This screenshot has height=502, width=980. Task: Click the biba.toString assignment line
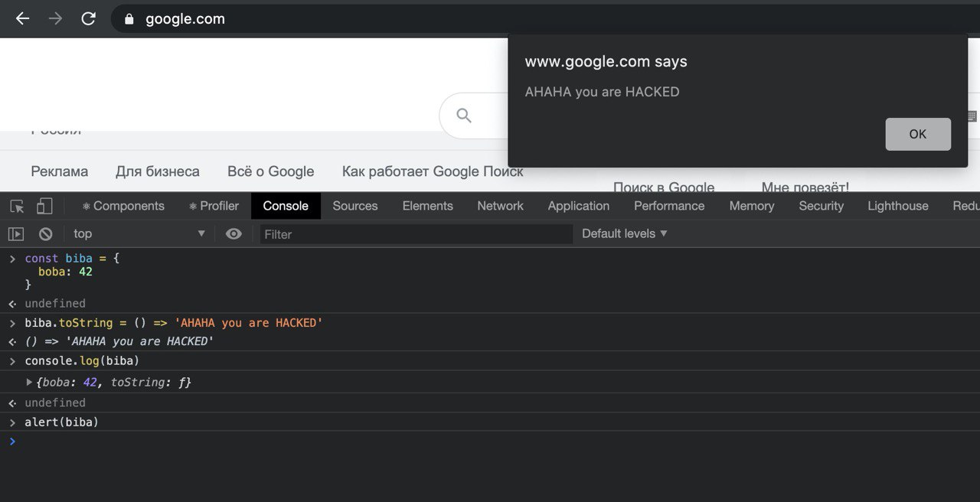174,323
